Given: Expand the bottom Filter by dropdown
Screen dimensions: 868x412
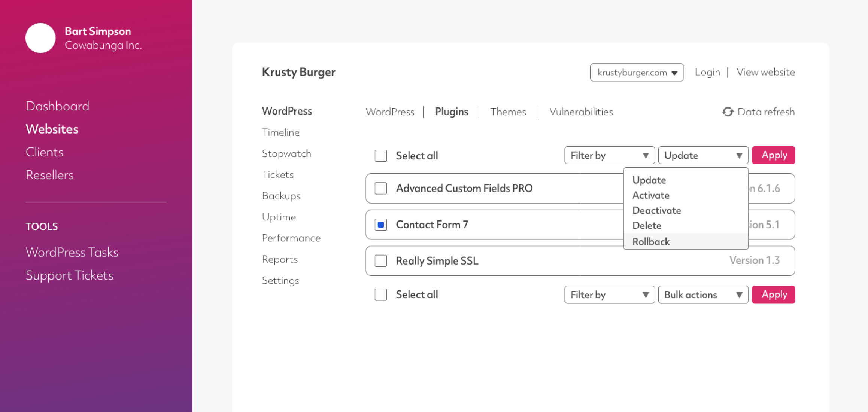Looking at the screenshot, I should 609,295.
